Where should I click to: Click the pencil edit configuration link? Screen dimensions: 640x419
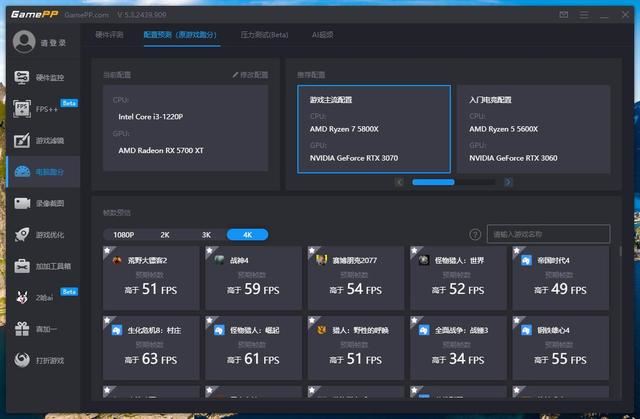tap(250, 75)
